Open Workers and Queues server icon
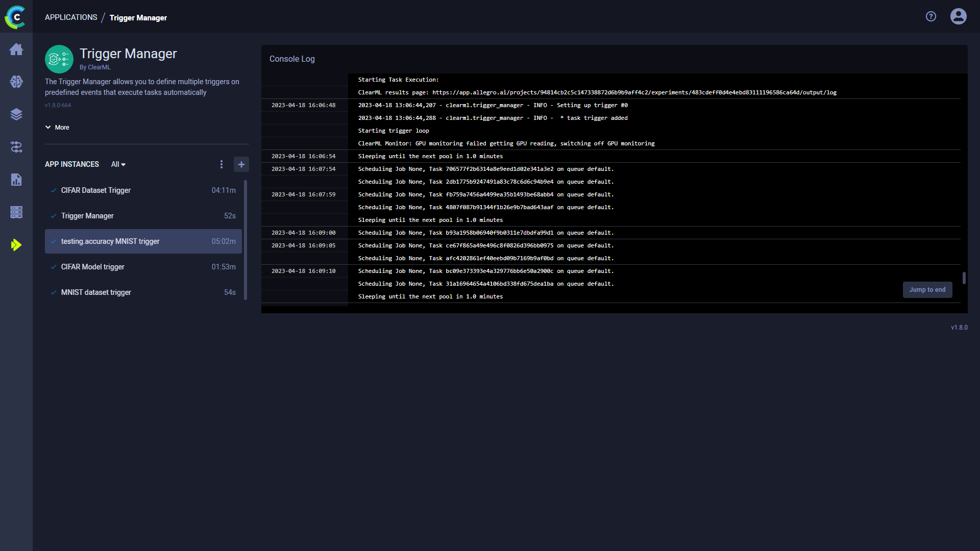The height and width of the screenshot is (551, 980). point(16,212)
